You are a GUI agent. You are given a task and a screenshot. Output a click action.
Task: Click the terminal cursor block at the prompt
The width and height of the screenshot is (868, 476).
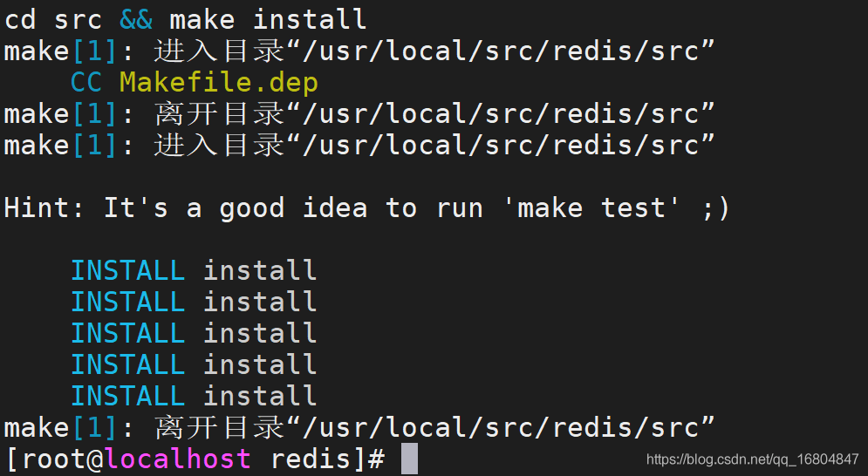(x=410, y=459)
